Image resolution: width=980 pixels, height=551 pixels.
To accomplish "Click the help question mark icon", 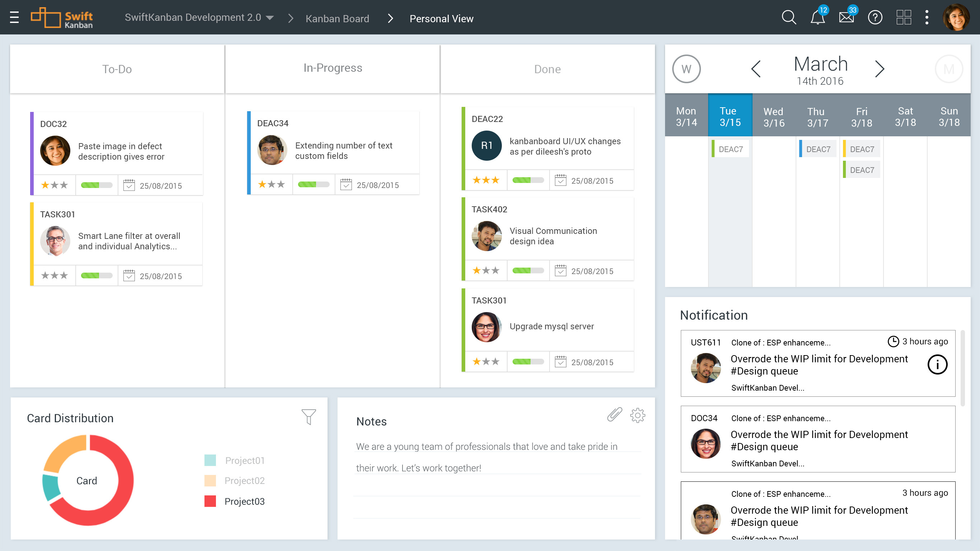I will tap(875, 18).
